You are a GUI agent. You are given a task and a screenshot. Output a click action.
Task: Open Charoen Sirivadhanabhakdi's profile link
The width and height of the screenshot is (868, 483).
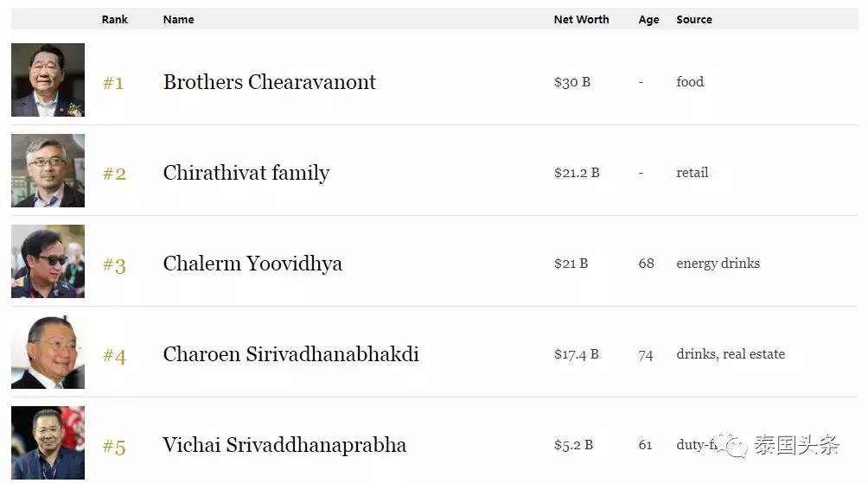click(290, 354)
